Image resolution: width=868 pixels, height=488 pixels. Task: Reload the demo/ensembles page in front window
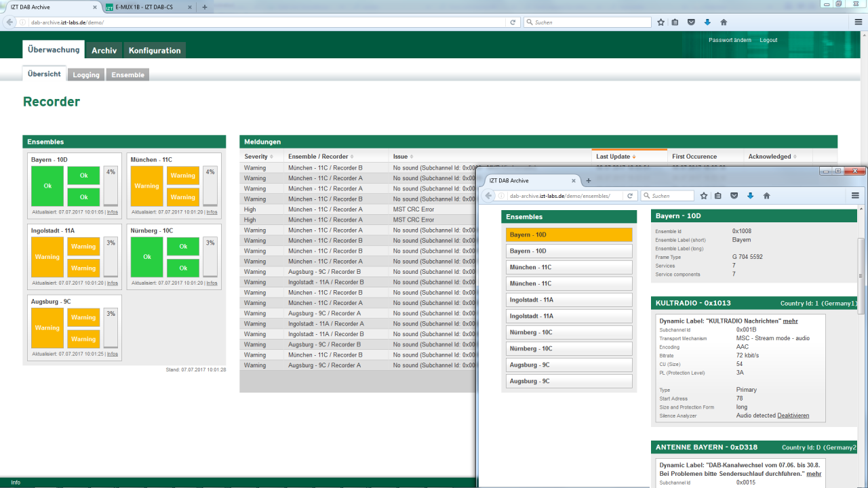(630, 196)
